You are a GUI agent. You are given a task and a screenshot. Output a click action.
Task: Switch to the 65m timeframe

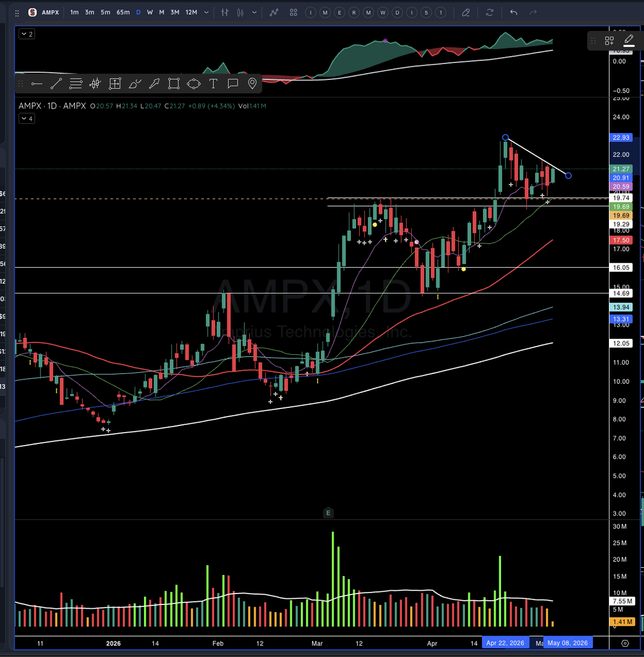[x=123, y=12]
